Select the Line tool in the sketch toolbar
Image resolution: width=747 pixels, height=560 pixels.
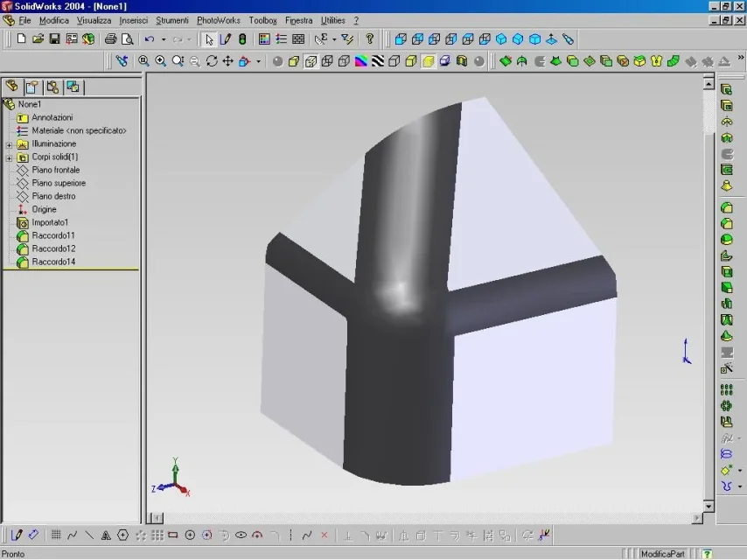[89, 535]
